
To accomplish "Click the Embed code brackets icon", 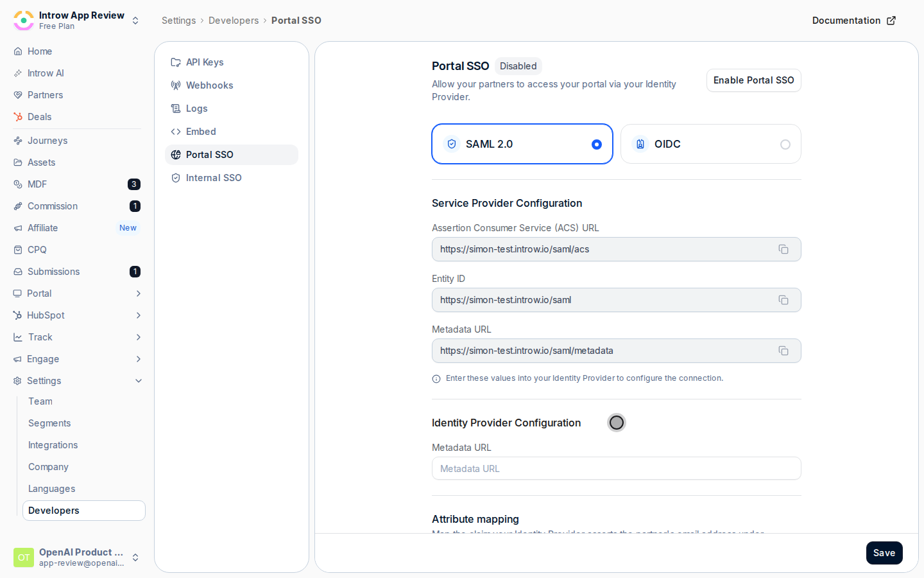I will (176, 132).
